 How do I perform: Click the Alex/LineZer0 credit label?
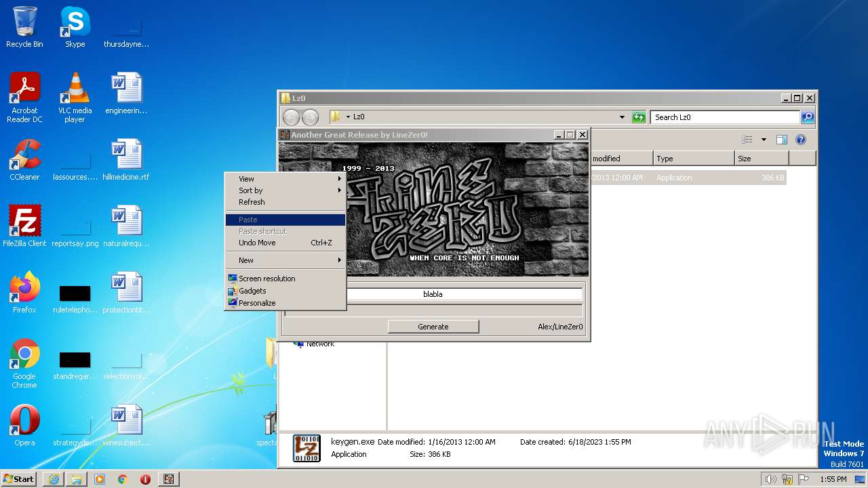point(560,327)
